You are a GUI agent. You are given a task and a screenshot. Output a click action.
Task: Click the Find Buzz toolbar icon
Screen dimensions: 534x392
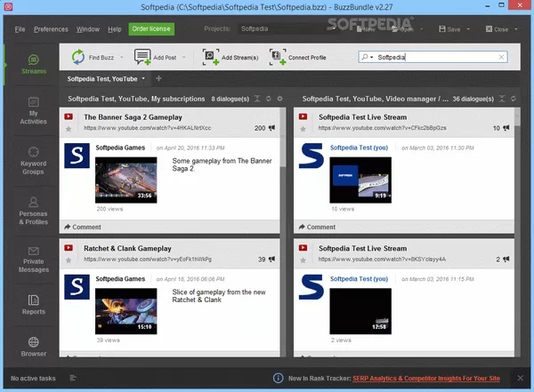[x=78, y=57]
